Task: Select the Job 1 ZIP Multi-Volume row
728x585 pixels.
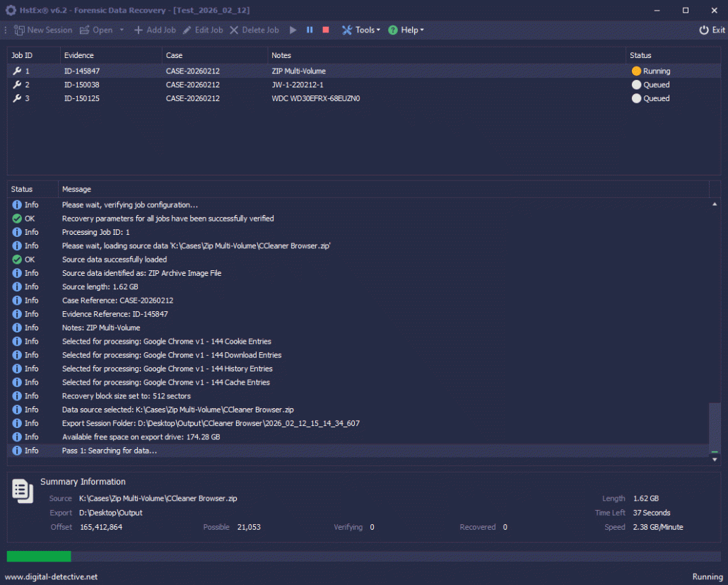Action: click(298, 71)
